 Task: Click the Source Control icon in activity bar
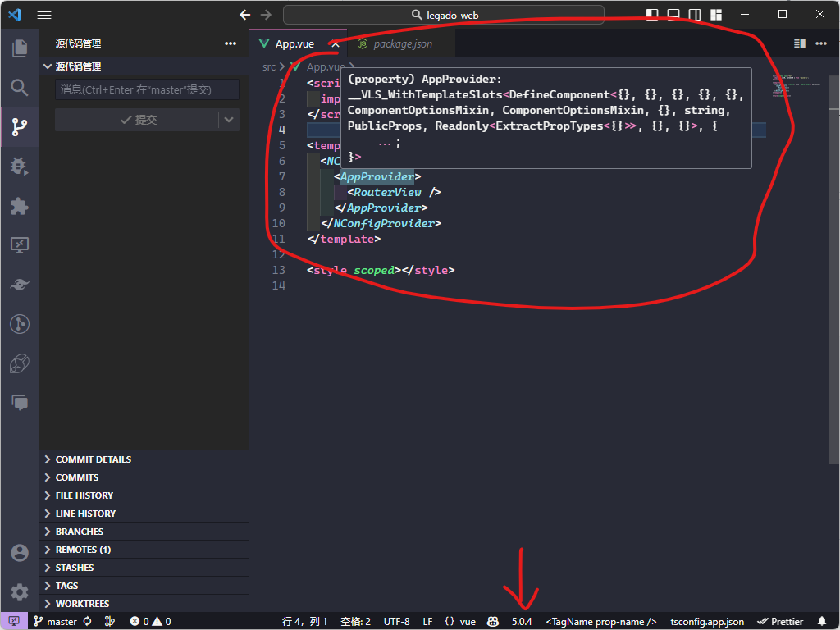coord(20,126)
